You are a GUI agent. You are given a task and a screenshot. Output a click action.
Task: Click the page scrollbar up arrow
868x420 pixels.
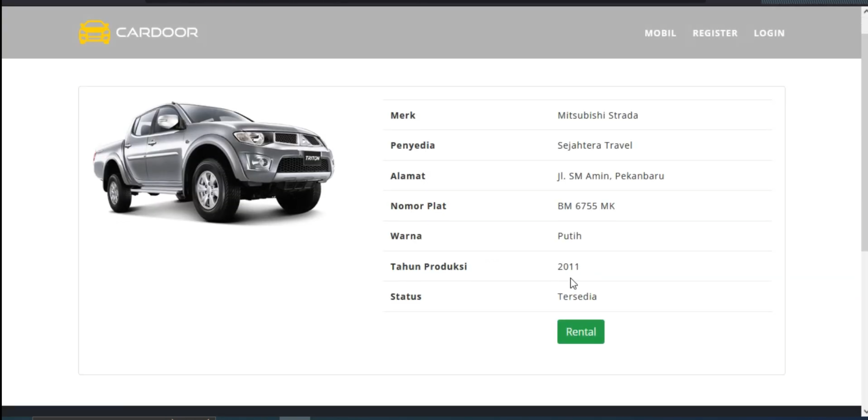[x=865, y=11]
